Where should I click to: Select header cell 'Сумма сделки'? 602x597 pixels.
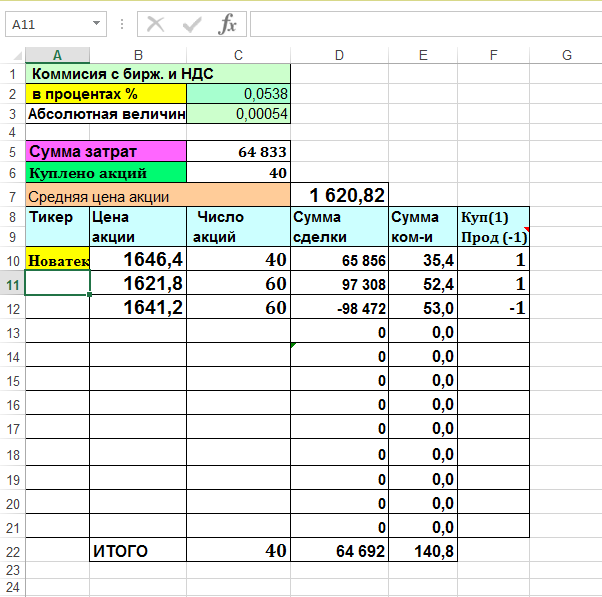[339, 227]
